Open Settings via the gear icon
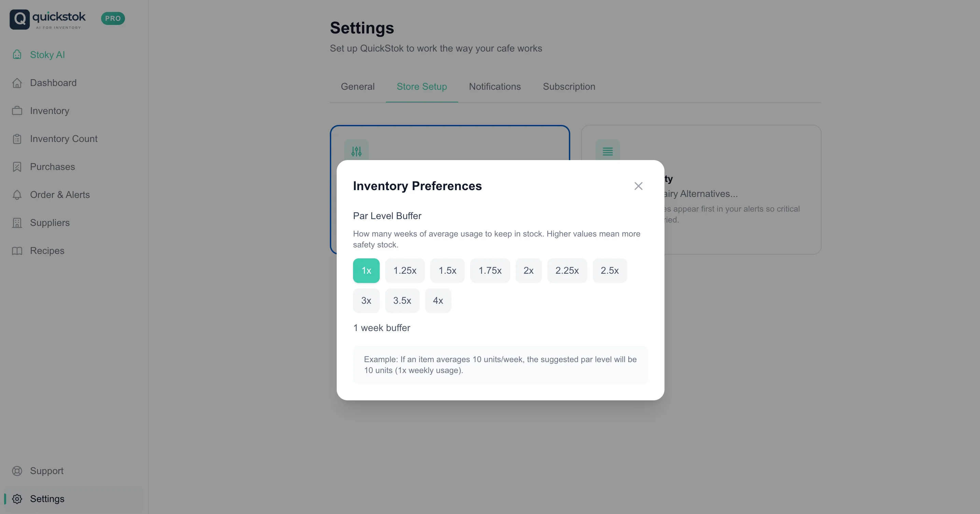 point(17,499)
